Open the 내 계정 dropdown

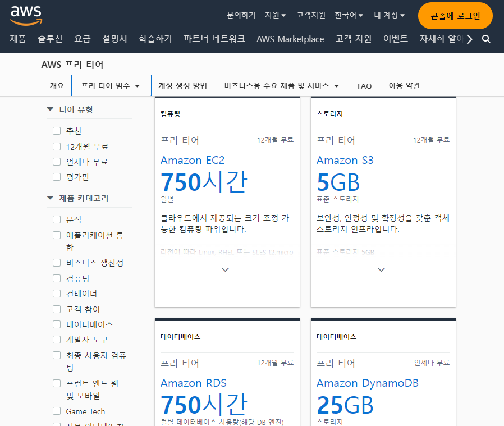click(x=390, y=15)
